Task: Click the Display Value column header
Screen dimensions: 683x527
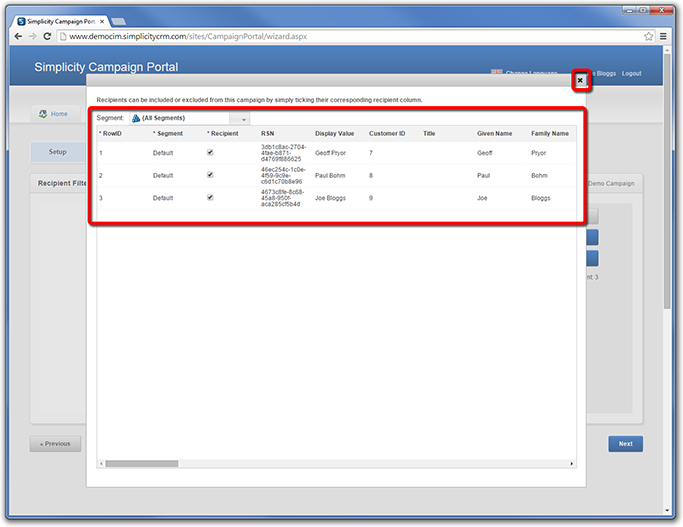Action: point(335,134)
